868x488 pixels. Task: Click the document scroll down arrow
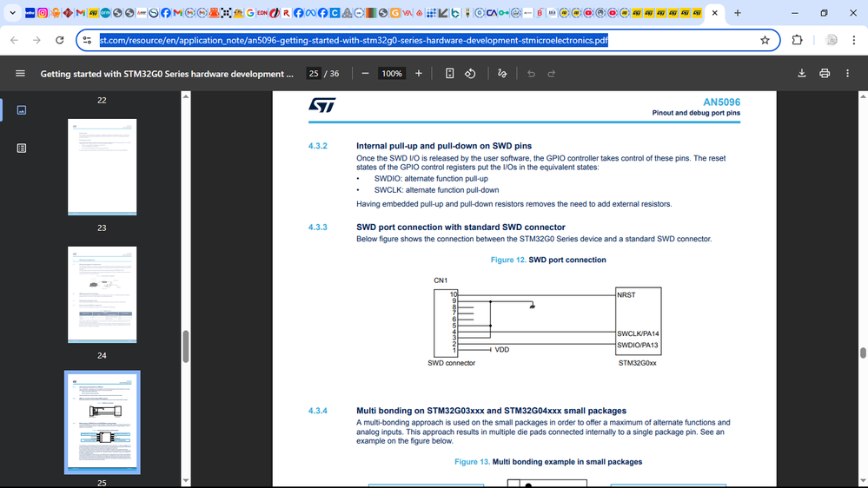coord(863,481)
